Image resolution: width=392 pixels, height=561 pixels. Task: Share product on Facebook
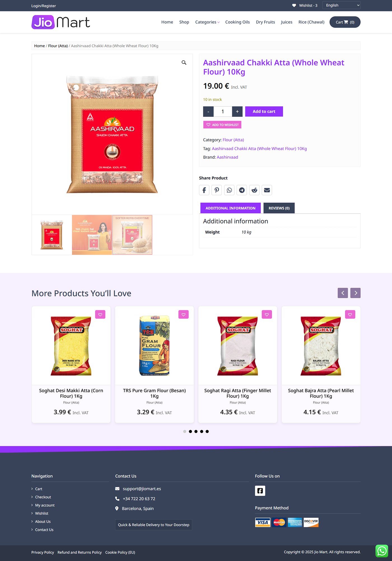[x=204, y=190]
